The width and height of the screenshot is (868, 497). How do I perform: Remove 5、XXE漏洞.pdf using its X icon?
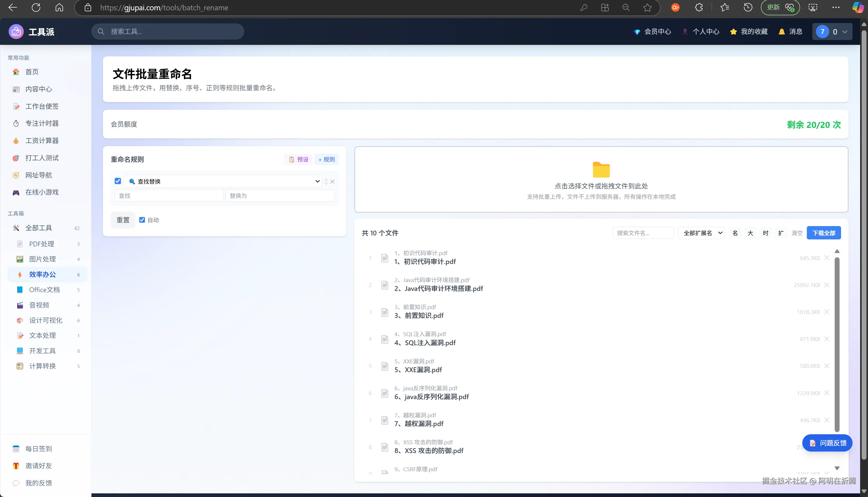[x=827, y=365]
